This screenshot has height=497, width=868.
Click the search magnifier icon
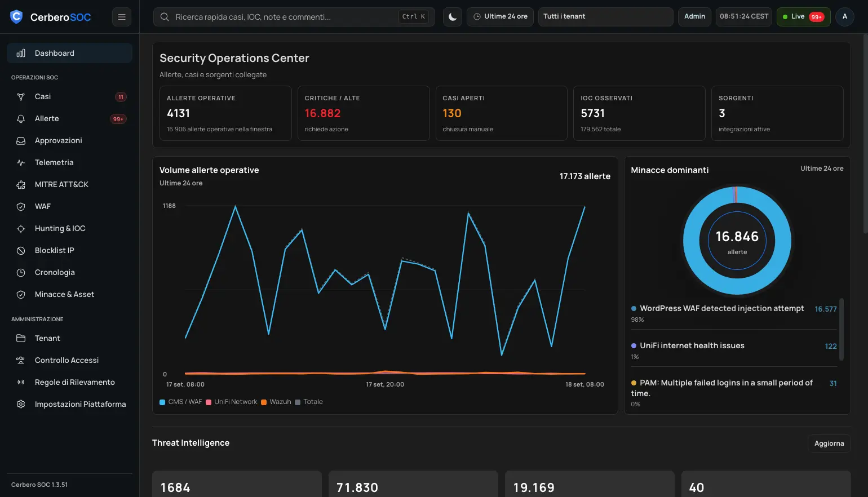165,17
